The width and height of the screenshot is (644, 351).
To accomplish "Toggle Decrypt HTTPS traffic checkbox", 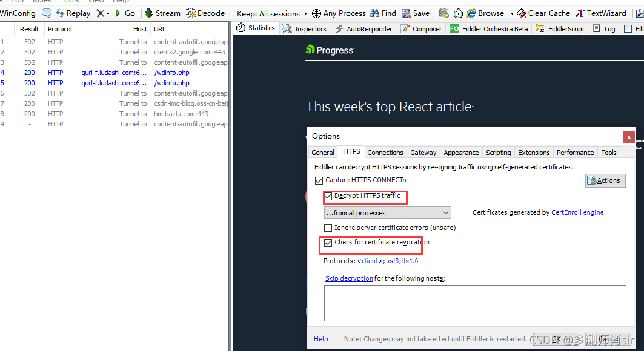I will 328,197.
